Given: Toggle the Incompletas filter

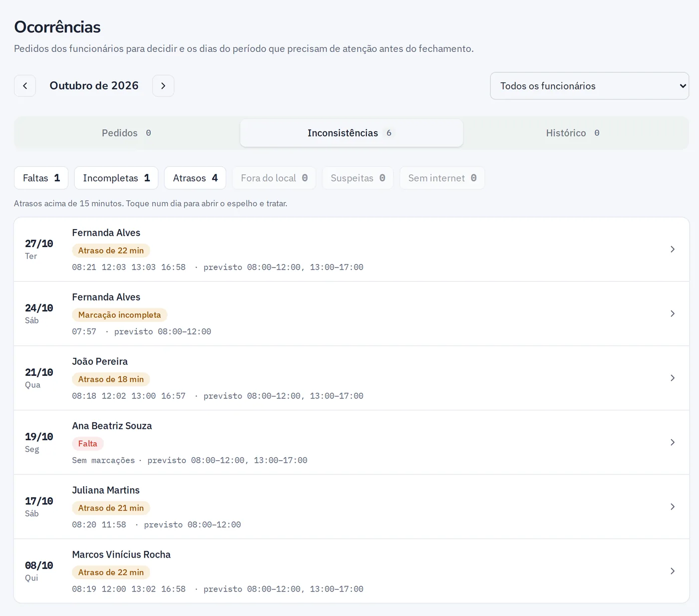Looking at the screenshot, I should click(116, 178).
